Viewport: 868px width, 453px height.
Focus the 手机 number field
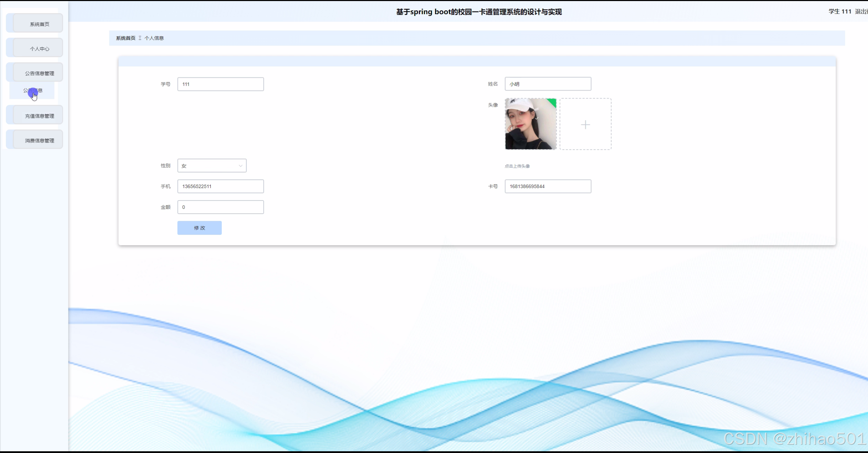coord(220,186)
